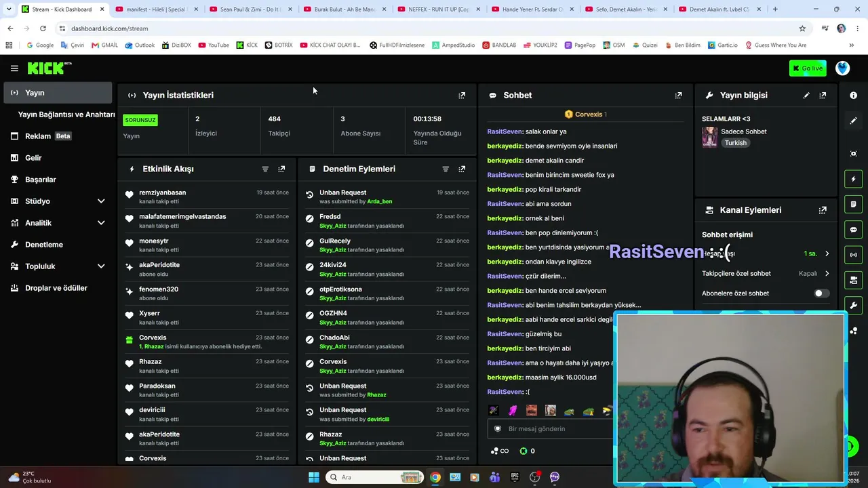Click the pencil icon in right sidebar
This screenshot has height=488, width=868.
click(x=853, y=121)
